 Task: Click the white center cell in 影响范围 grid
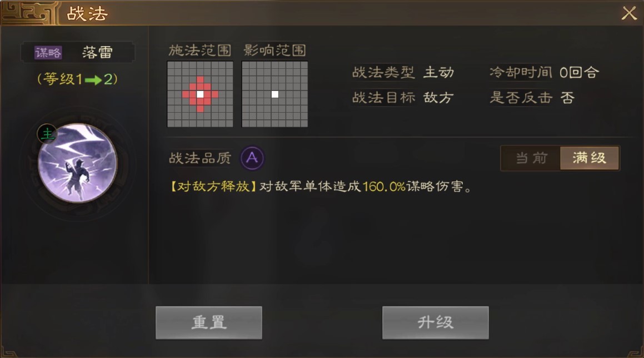tap(274, 94)
